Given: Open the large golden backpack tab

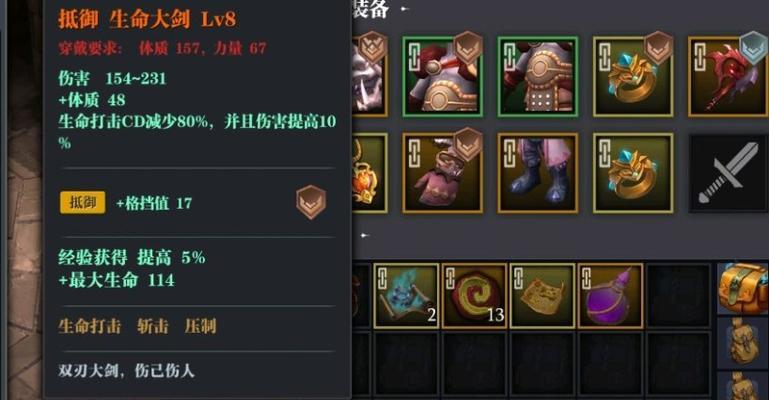Looking at the screenshot, I should 743,289.
